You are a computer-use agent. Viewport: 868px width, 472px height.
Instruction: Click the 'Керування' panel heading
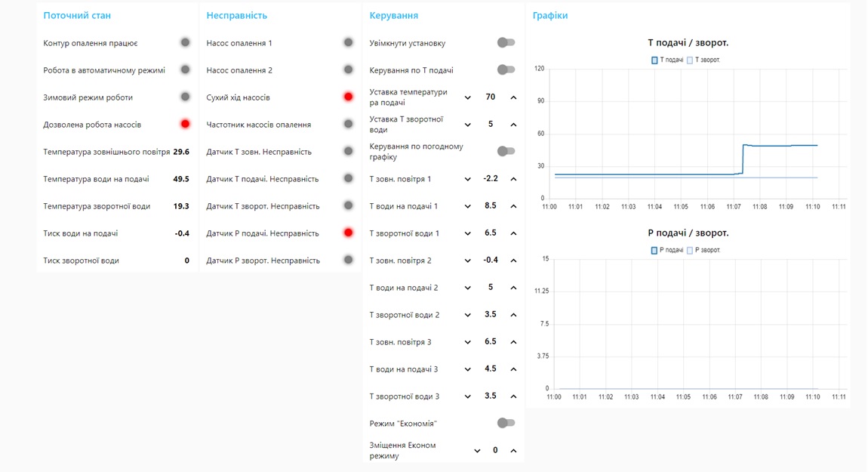pos(393,15)
